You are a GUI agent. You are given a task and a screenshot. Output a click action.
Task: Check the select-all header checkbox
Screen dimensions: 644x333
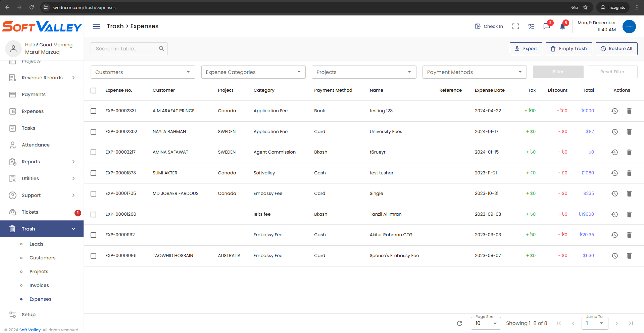94,90
